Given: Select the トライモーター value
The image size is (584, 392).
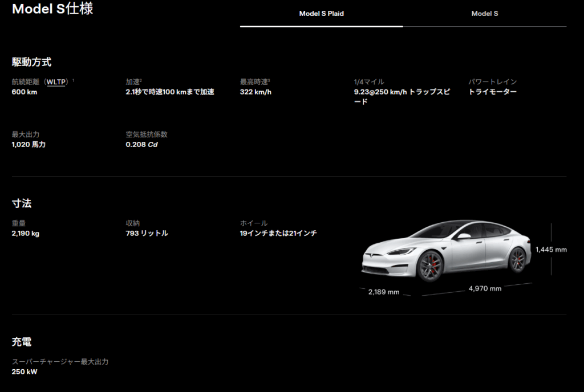Looking at the screenshot, I should click(x=492, y=92).
